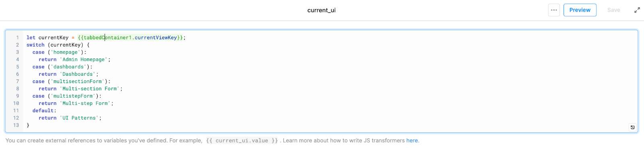Click the current_ui transformer title
This screenshot has width=644, height=148.
(x=321, y=10)
